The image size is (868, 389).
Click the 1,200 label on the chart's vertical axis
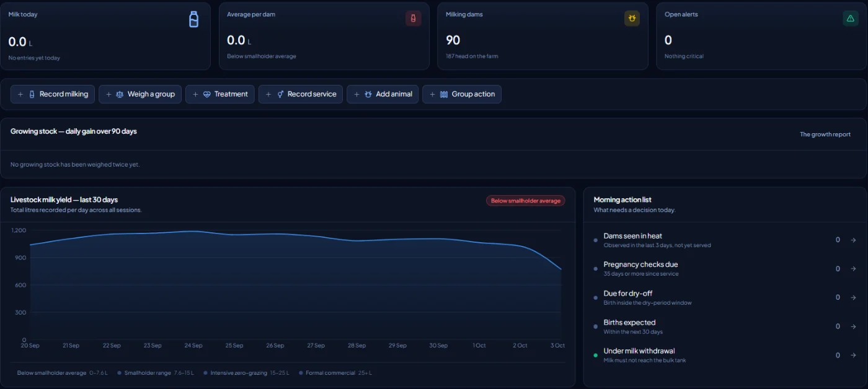(x=19, y=230)
